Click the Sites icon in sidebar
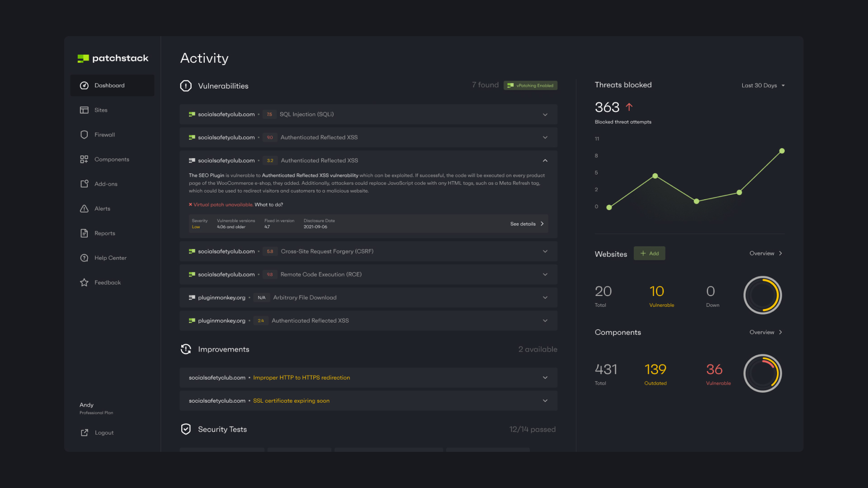 click(84, 110)
